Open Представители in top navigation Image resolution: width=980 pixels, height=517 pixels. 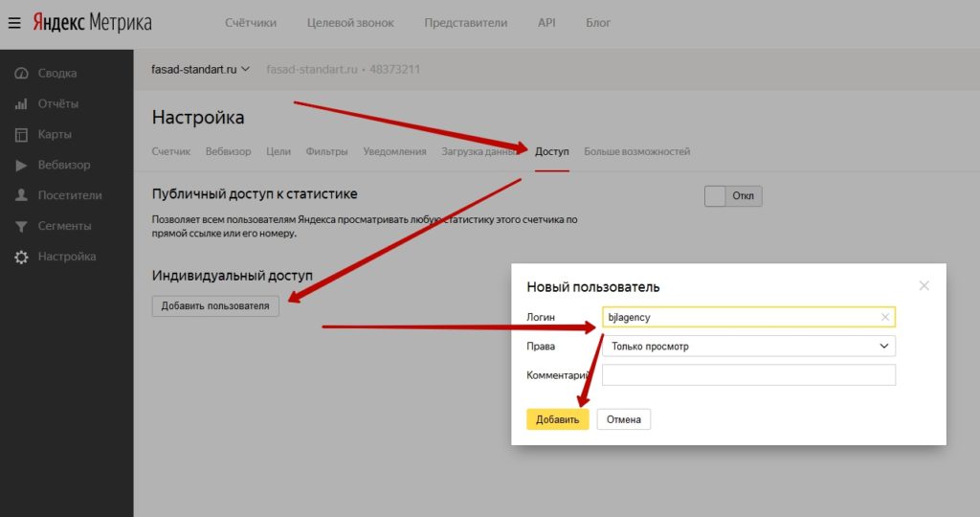(466, 23)
